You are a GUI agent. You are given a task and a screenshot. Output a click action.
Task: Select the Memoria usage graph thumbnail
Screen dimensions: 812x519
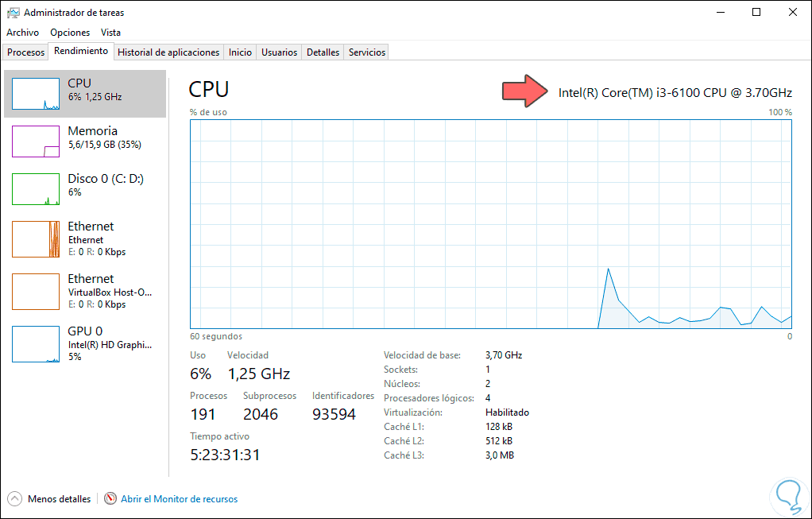point(36,141)
